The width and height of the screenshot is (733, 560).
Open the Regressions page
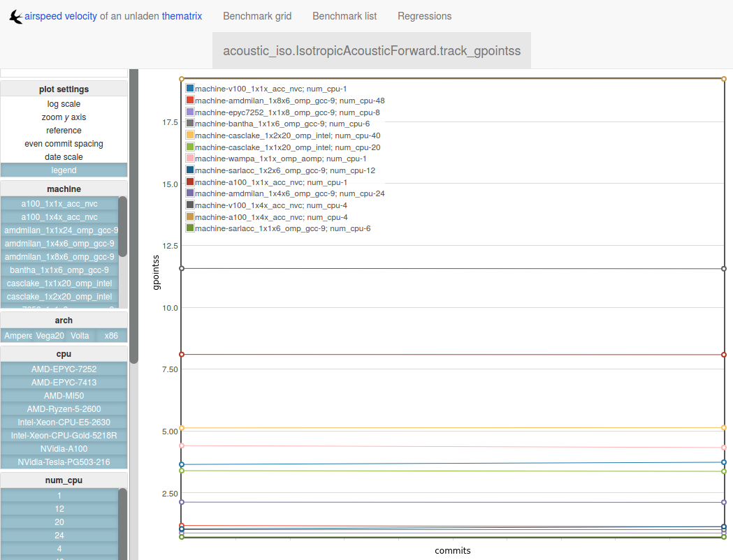coord(424,16)
